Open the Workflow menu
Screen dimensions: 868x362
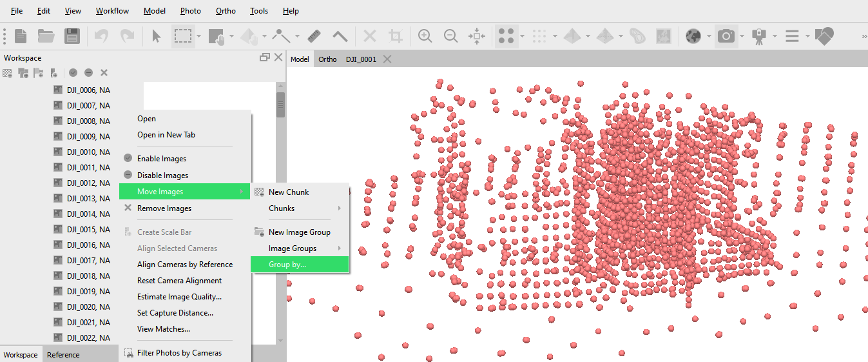(x=112, y=11)
